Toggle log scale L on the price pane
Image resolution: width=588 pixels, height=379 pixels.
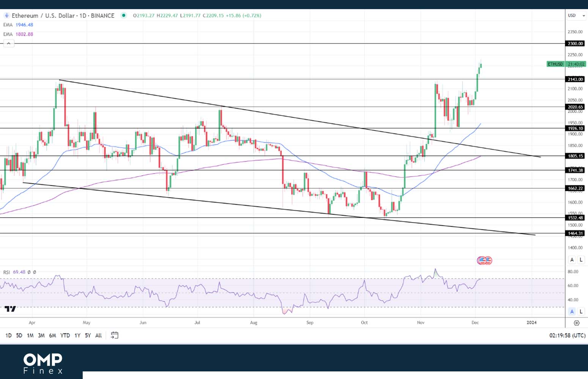(x=581, y=260)
